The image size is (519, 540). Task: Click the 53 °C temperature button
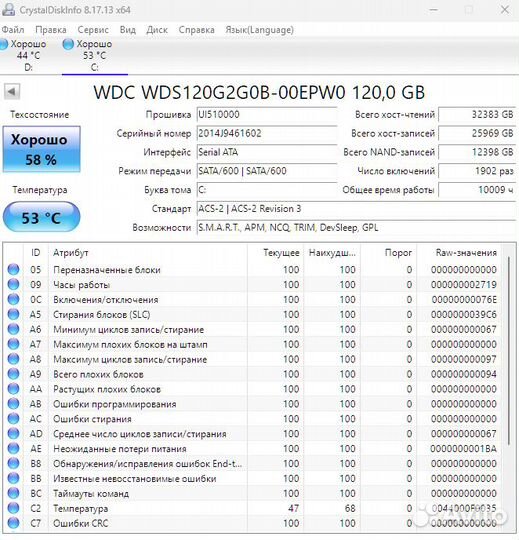(x=41, y=217)
